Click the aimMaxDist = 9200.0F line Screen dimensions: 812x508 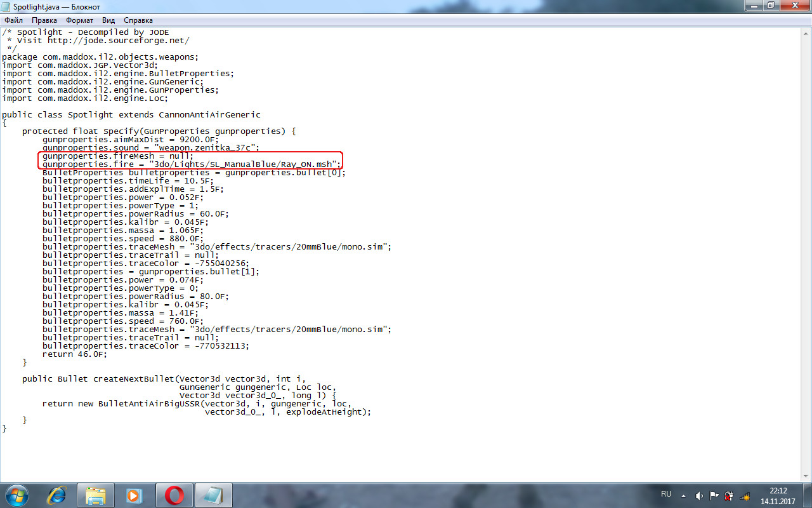130,140
